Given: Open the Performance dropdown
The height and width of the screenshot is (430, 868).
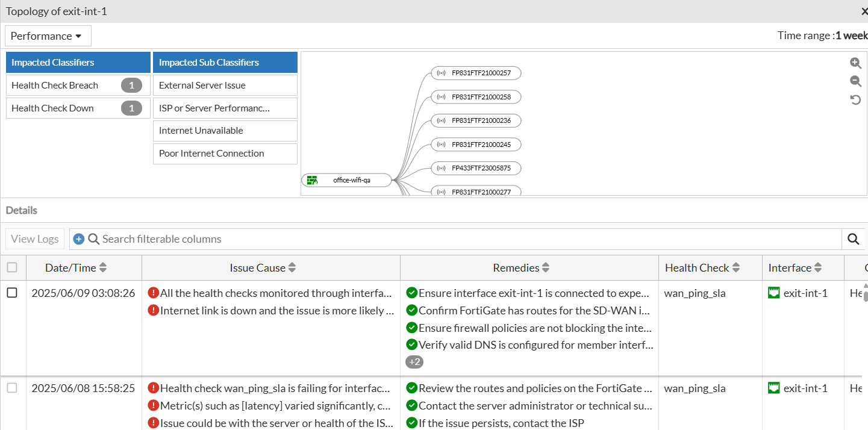Looking at the screenshot, I should coord(48,36).
